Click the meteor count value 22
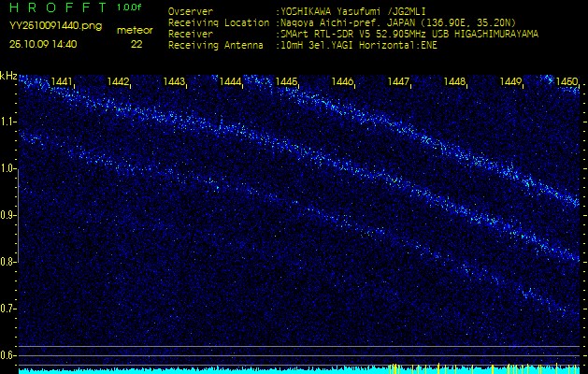Image resolution: width=588 pixels, height=374 pixels. click(x=136, y=43)
